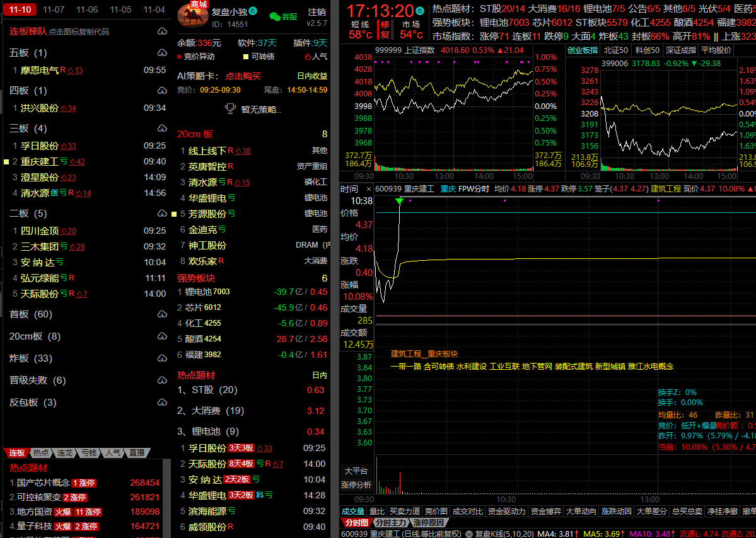Select the 北证50 index tab
The height and width of the screenshot is (538, 756).
click(616, 50)
